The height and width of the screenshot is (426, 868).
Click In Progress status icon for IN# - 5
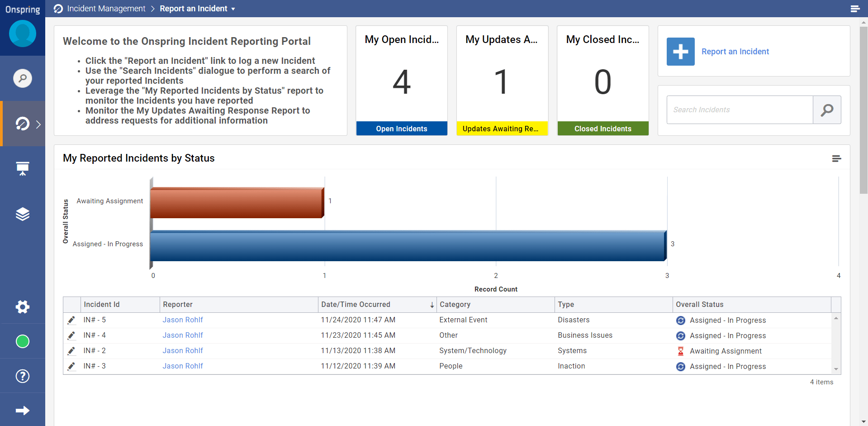click(680, 321)
